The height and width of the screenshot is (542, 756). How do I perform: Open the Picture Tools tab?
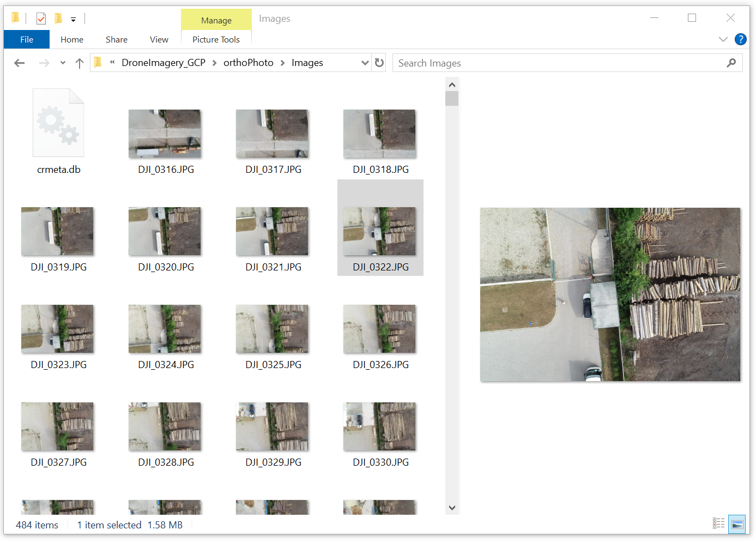tap(216, 39)
